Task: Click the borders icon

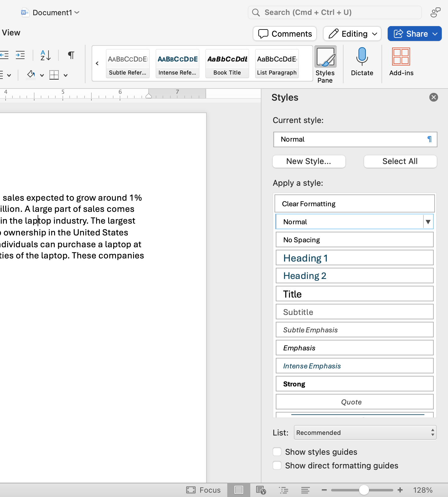Action: tap(54, 75)
